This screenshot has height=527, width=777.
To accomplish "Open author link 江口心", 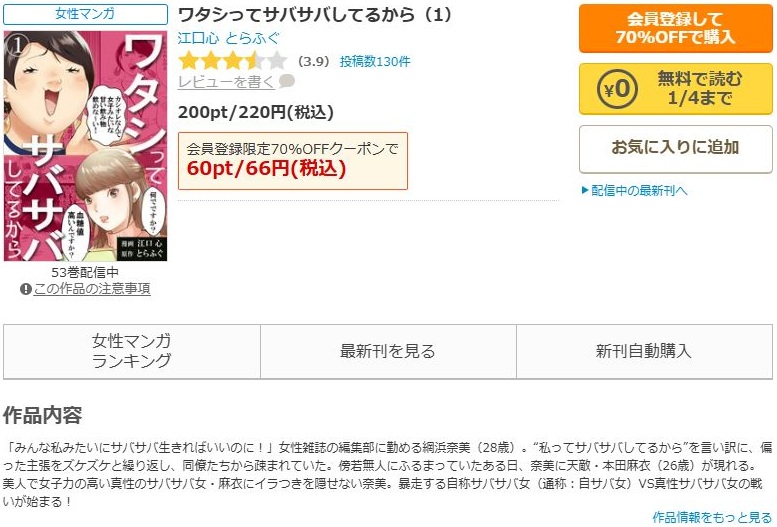I will coord(198,38).
